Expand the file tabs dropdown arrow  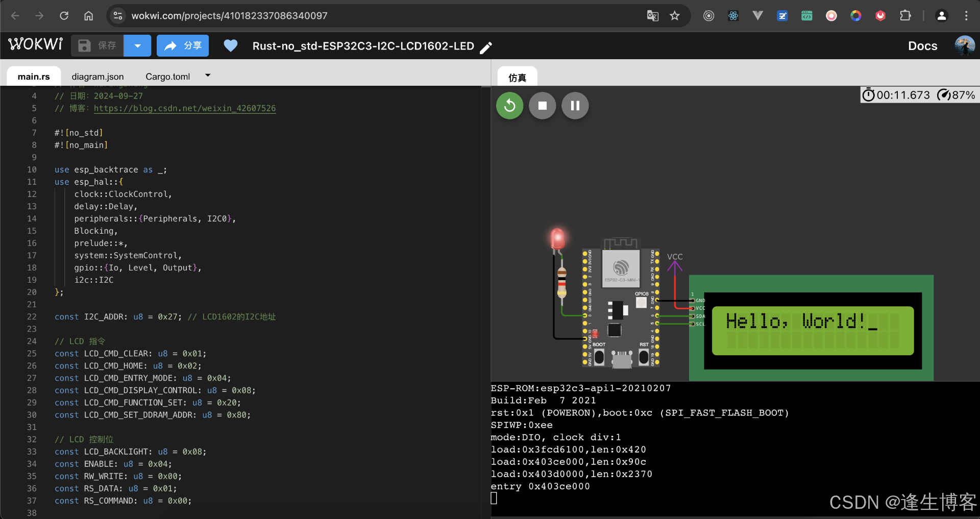coord(208,76)
